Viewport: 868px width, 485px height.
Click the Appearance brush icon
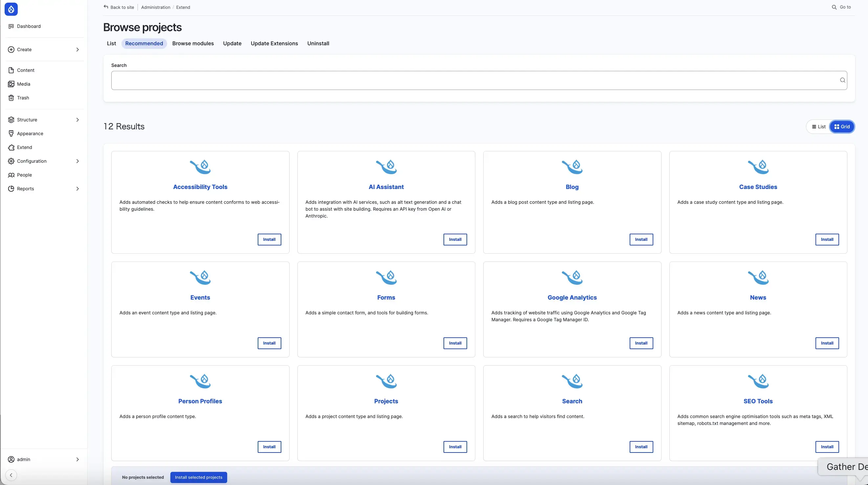point(11,133)
